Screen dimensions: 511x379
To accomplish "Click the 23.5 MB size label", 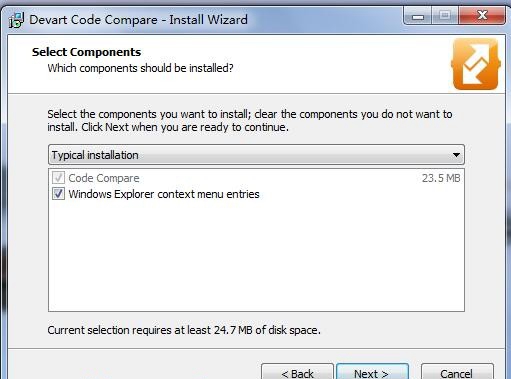I will 441,178.
